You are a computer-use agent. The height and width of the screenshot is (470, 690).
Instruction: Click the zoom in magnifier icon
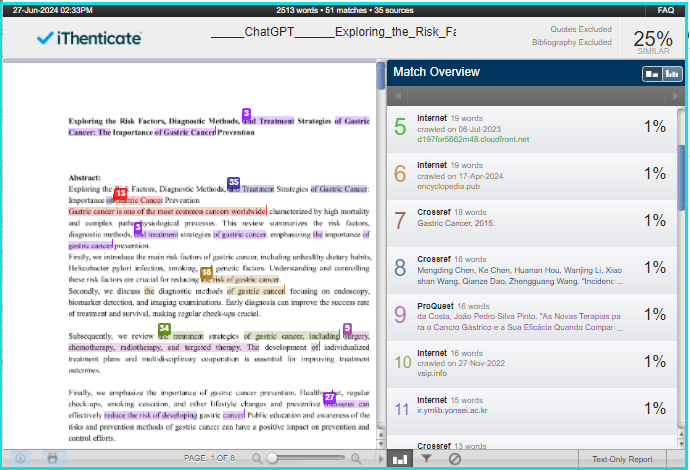coord(356,459)
